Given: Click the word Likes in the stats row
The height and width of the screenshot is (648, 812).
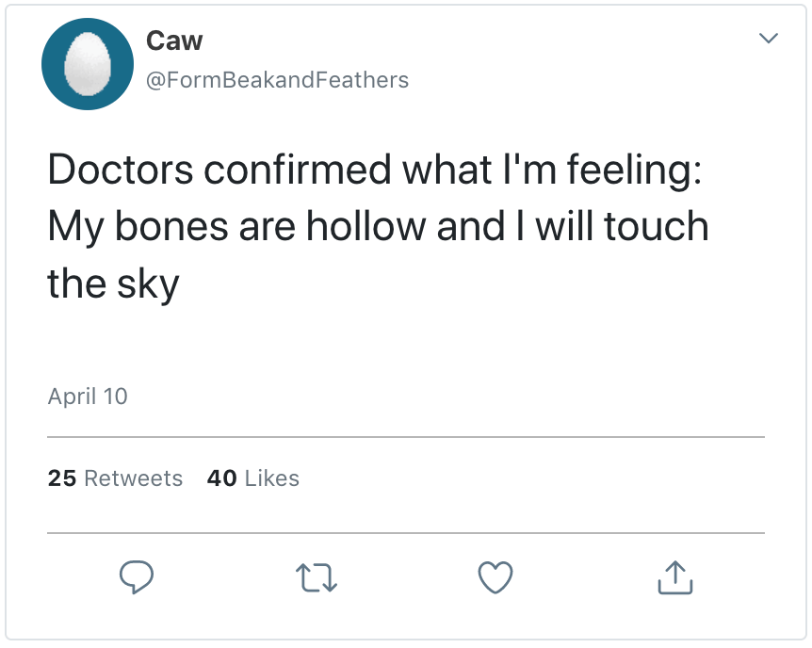Looking at the screenshot, I should pos(271,478).
